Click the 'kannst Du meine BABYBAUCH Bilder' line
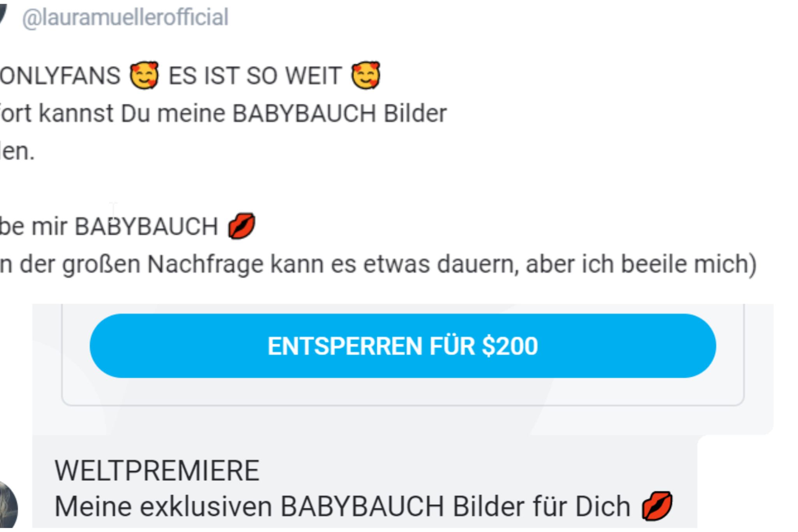The width and height of the screenshot is (798, 532). [243, 113]
